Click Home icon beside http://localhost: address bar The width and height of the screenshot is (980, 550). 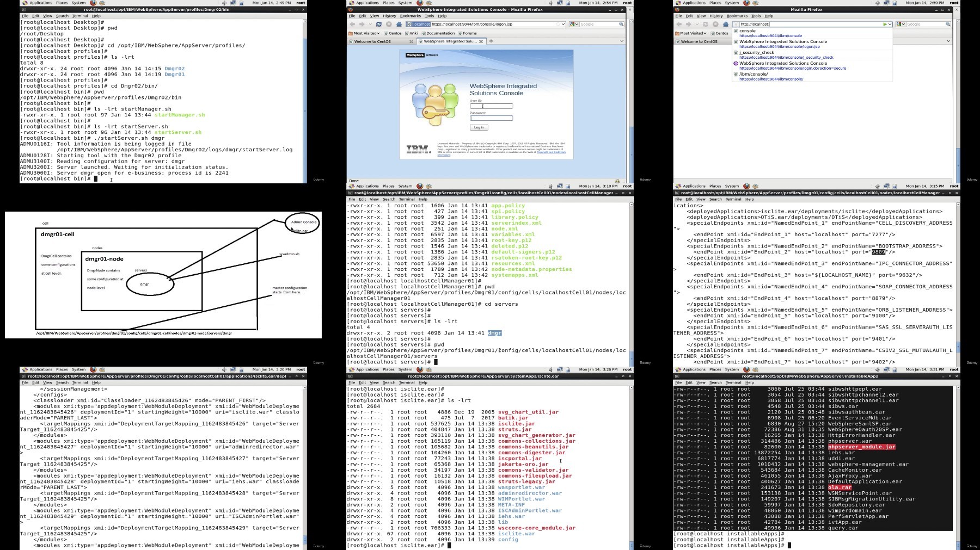pos(726,24)
